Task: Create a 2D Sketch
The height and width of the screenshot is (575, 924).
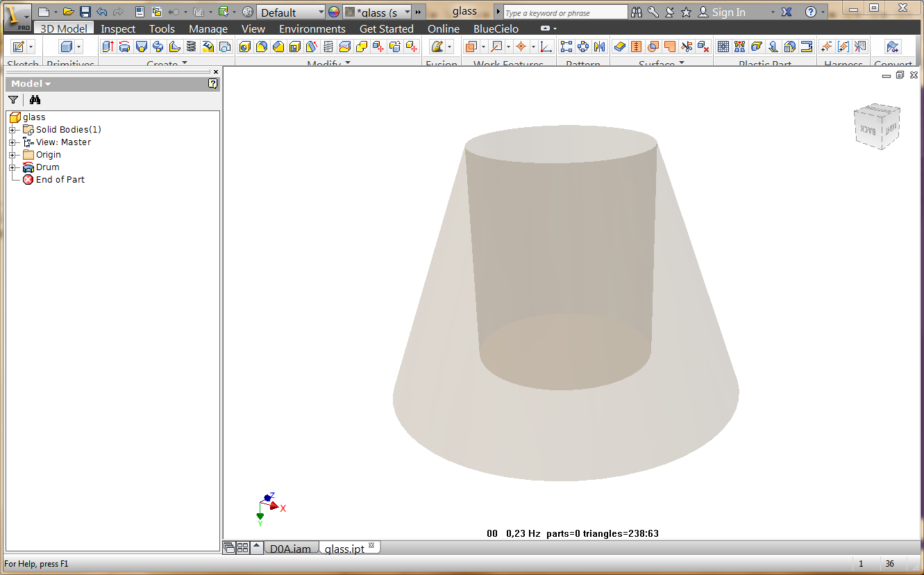Action: point(18,47)
